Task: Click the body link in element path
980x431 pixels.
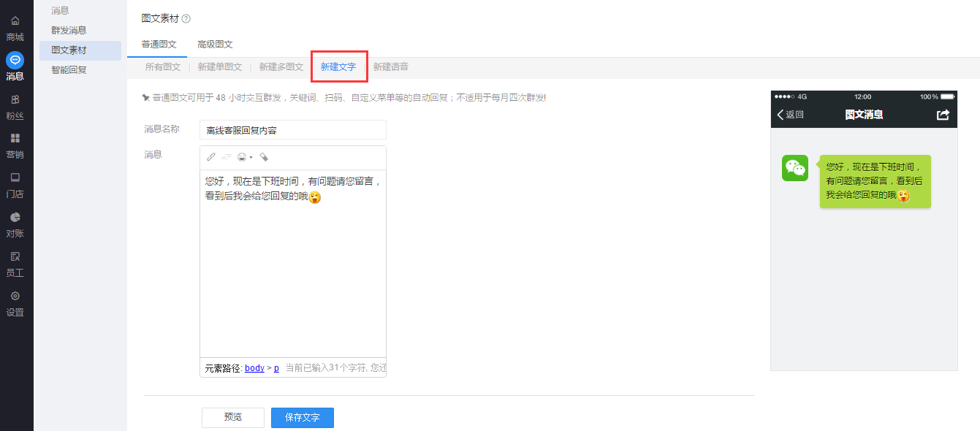Action: coord(254,368)
